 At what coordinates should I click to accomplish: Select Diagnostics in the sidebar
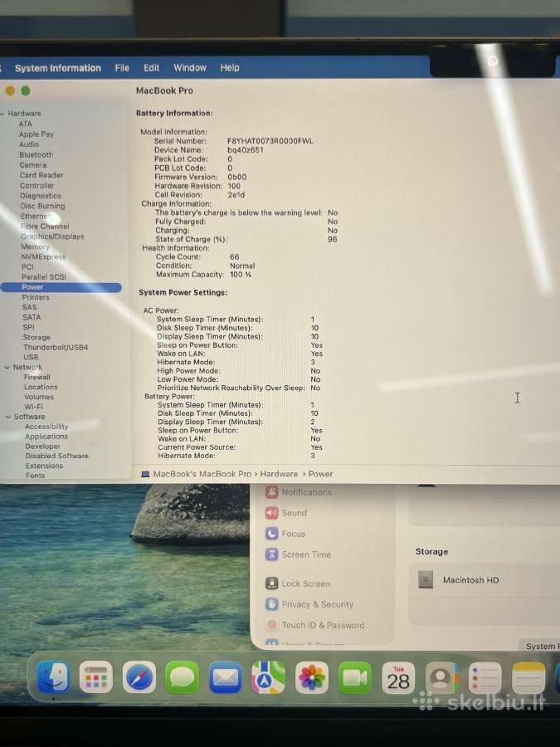pos(41,196)
